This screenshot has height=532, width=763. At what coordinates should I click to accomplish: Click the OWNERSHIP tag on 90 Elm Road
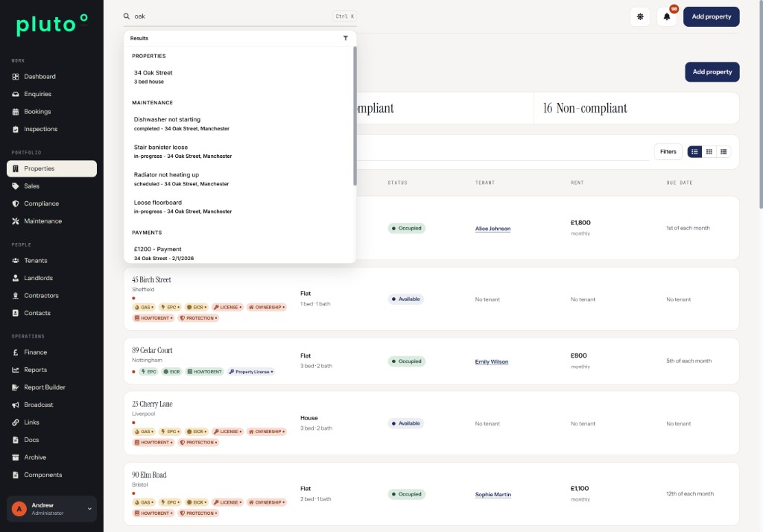267,502
